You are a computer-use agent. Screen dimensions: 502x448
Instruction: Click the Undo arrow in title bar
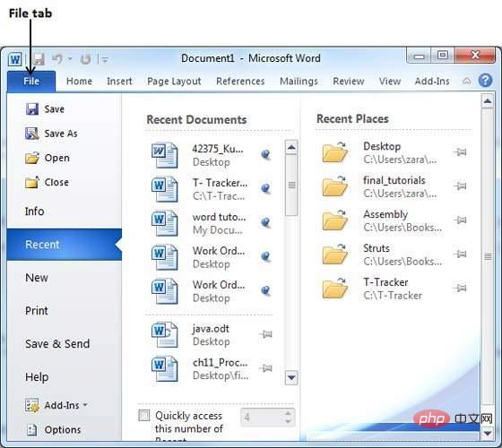pyautogui.click(x=57, y=59)
